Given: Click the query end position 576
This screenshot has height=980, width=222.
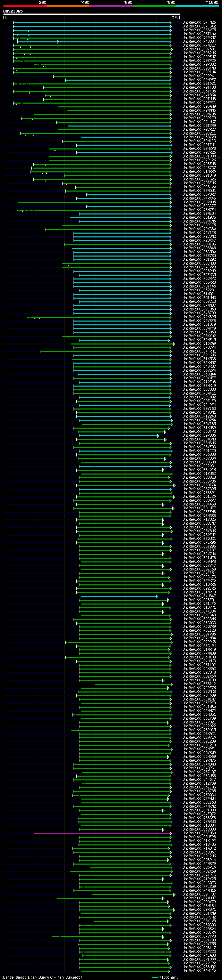Looking at the screenshot, I should (x=175, y=17).
